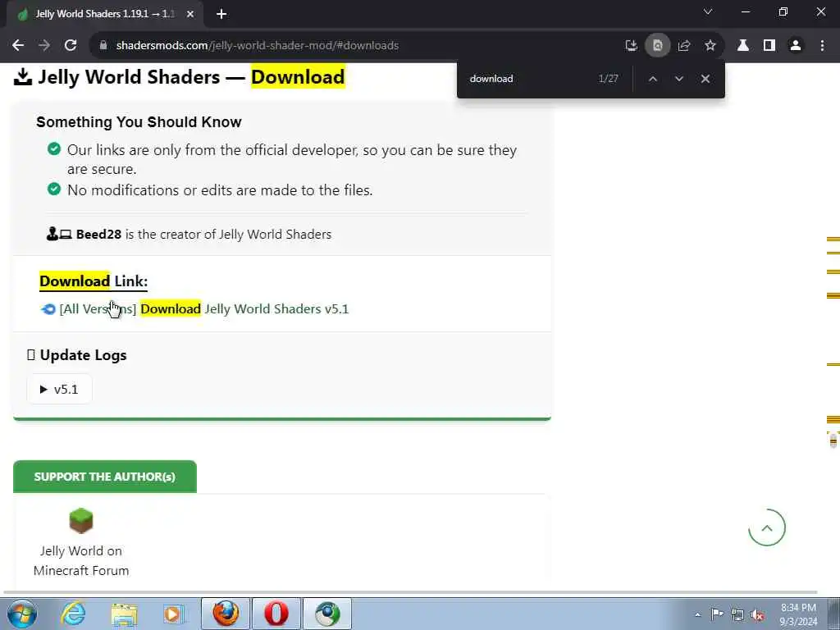Click the Something You Should Know heading

tap(139, 122)
